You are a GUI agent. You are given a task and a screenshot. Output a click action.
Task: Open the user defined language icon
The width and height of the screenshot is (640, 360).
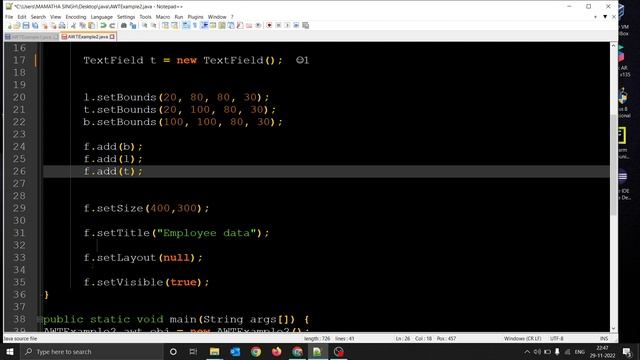(x=213, y=25)
